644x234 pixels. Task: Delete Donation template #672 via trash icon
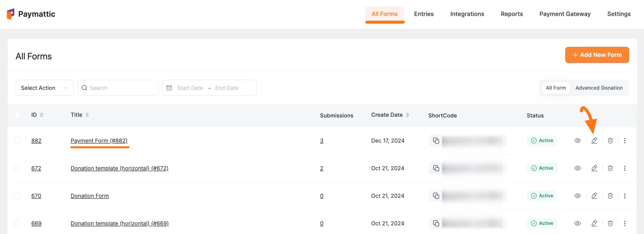[610, 168]
